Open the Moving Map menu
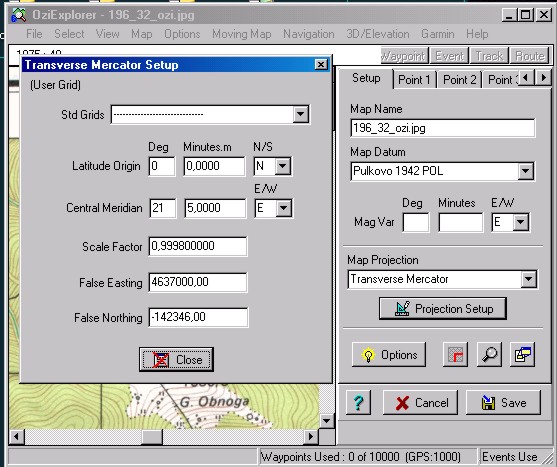Viewport: 557px width, 467px height. tap(242, 34)
